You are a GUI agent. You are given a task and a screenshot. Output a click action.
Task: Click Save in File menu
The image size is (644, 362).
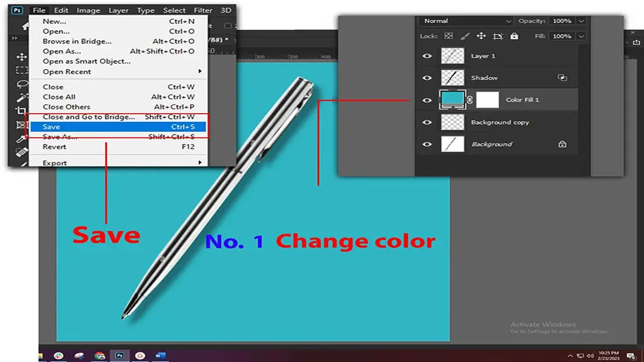118,127
